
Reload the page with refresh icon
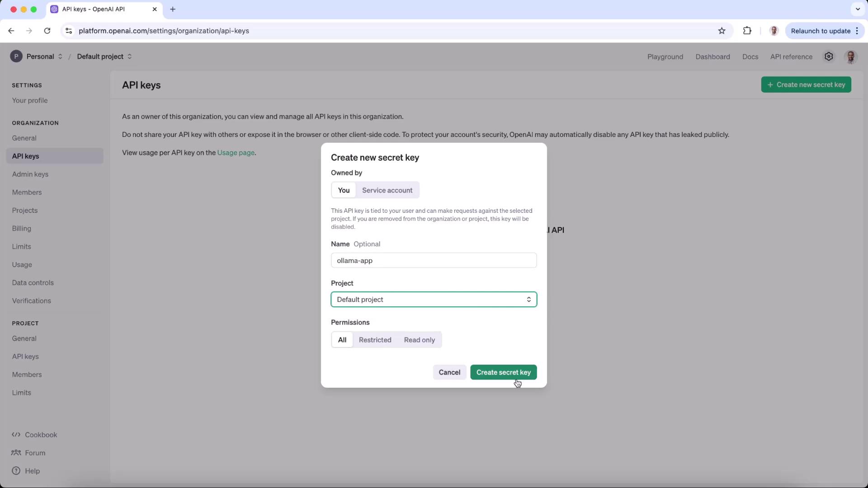47,31
